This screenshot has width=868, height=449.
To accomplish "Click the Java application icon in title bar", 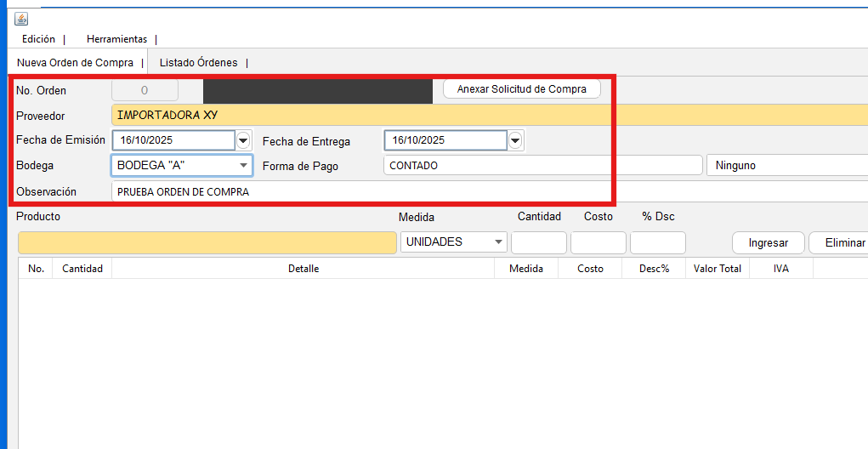I will [x=21, y=19].
